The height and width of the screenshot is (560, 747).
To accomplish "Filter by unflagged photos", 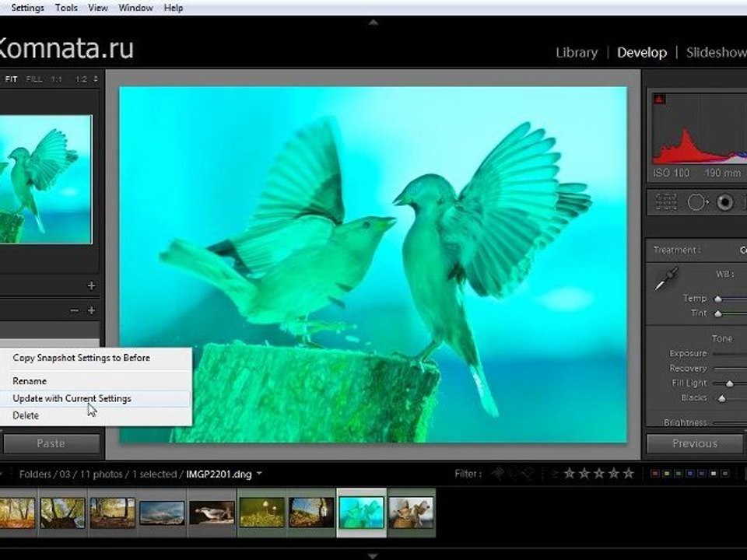I will [x=513, y=474].
